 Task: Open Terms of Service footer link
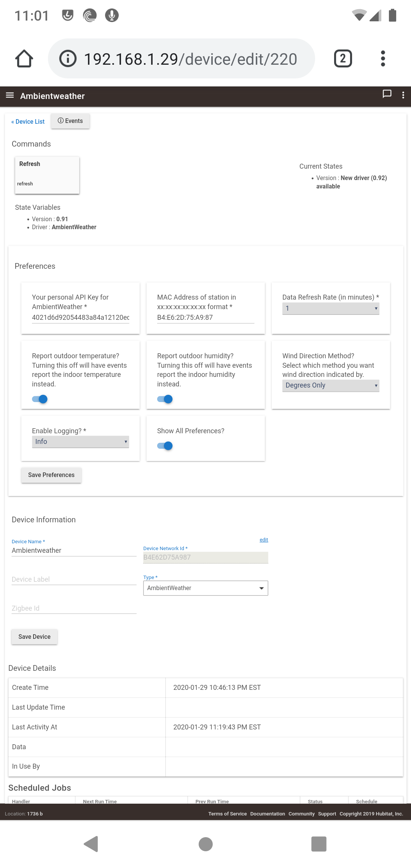[x=228, y=814]
